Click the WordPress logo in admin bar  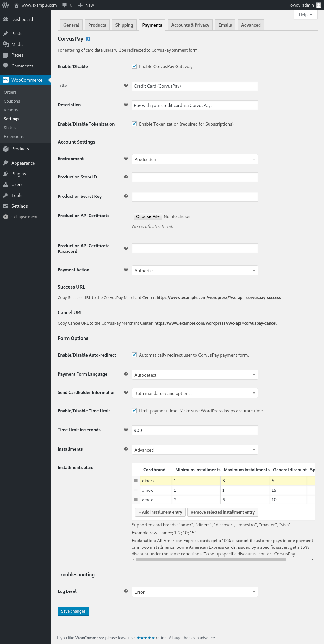pyautogui.click(x=5, y=5)
